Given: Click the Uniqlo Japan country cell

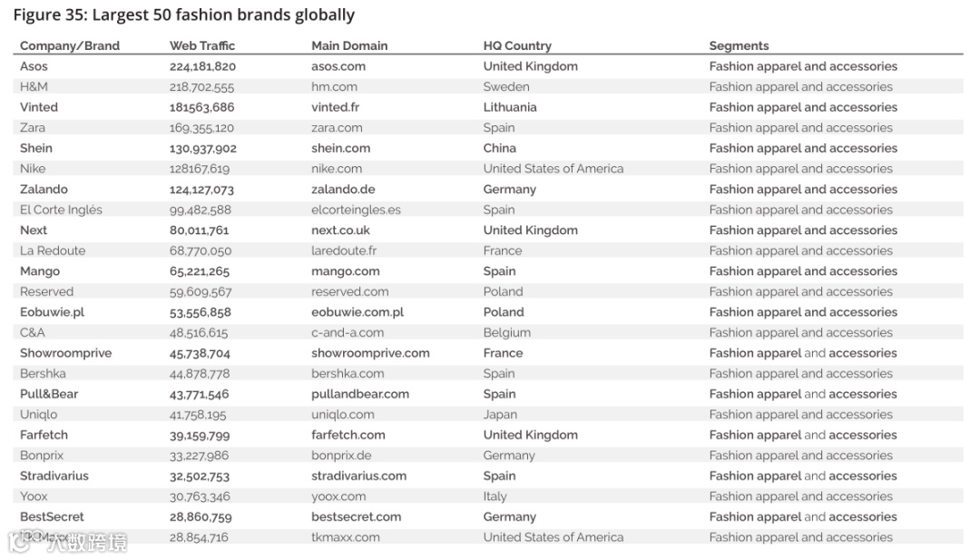Looking at the screenshot, I should coord(500,415).
